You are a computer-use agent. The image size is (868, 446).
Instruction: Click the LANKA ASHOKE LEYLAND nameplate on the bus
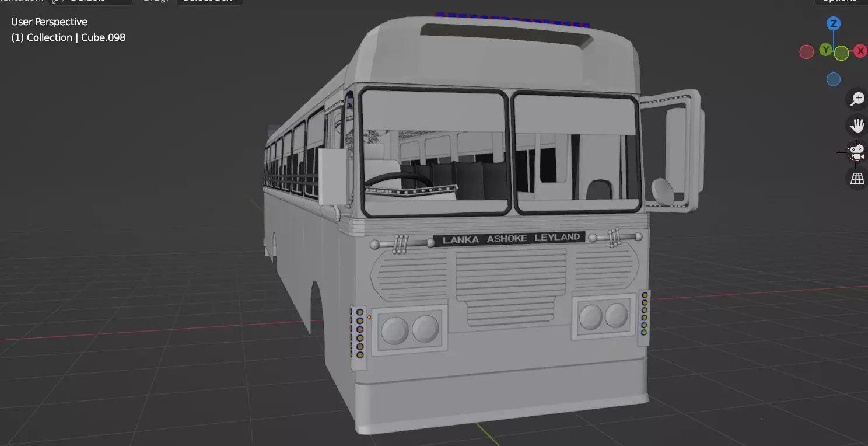(x=509, y=238)
